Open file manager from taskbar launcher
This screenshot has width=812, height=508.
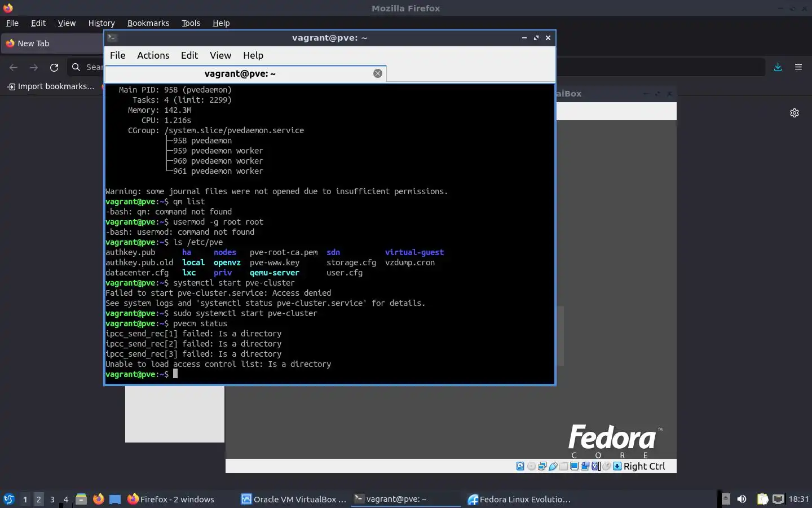pyautogui.click(x=81, y=499)
